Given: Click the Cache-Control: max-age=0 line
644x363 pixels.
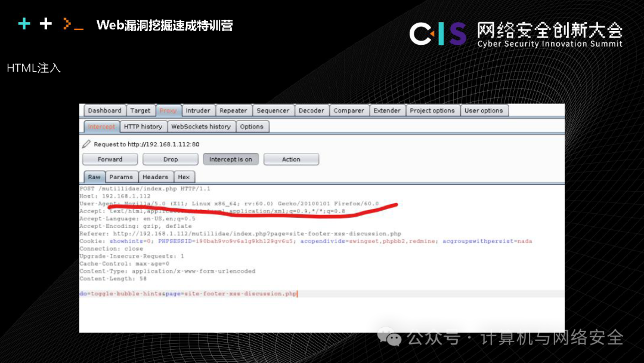Looking at the screenshot, I should [125, 263].
